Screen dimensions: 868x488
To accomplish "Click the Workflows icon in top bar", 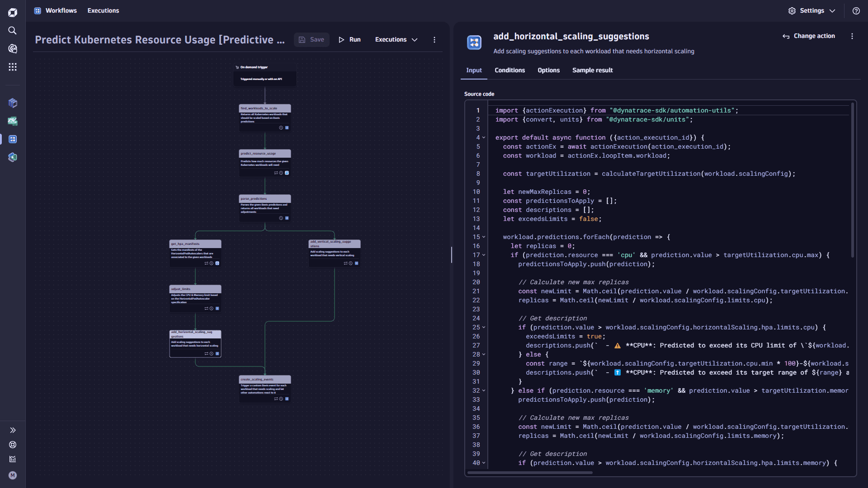I will pos(38,10).
